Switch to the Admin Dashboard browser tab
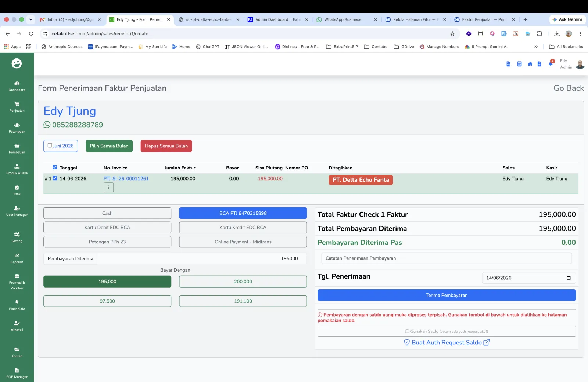 [x=278, y=19]
